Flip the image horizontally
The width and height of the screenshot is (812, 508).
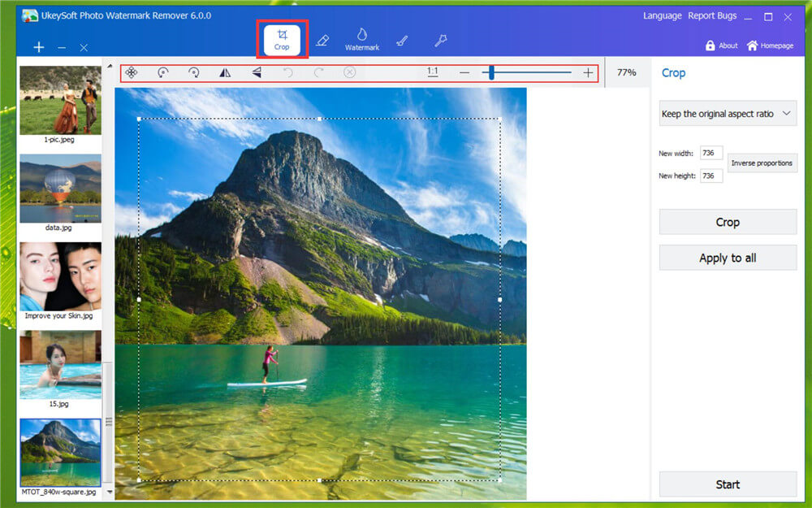coord(225,72)
